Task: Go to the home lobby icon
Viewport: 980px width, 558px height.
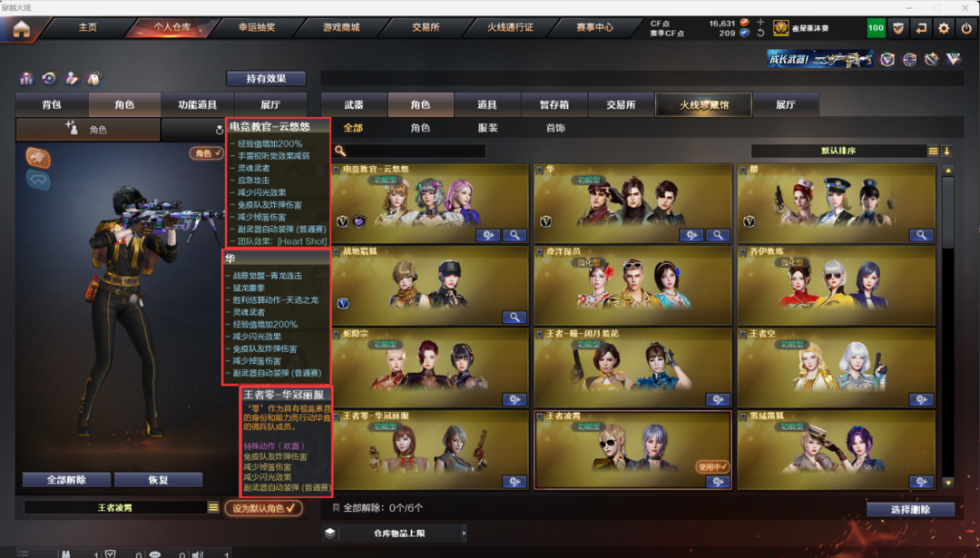Action: click(21, 29)
